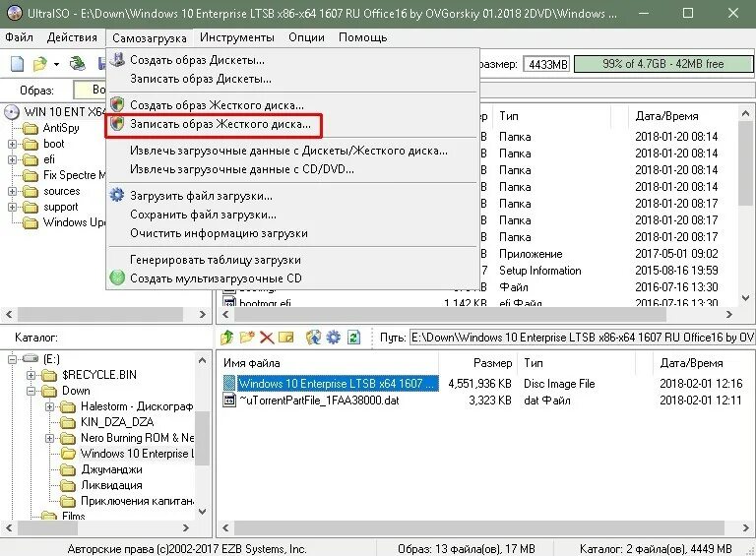Select the KIN_DZA_DZA folder in catalog tree
The width and height of the screenshot is (756, 556).
click(x=117, y=422)
